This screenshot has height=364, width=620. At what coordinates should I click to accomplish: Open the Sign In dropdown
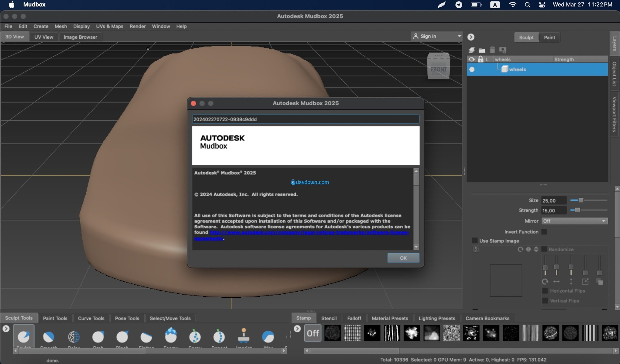(x=437, y=36)
